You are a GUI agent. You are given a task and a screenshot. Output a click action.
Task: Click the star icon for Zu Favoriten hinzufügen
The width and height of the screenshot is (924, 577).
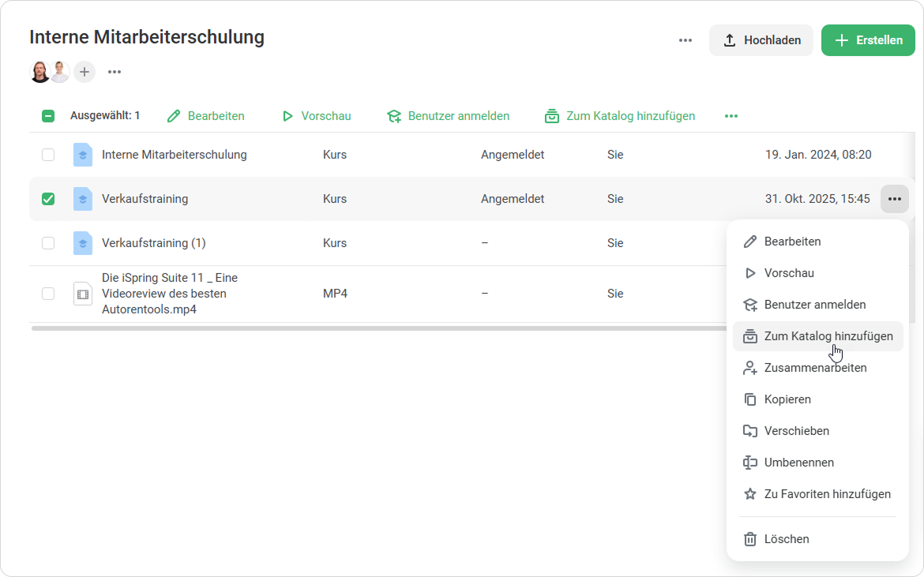(x=750, y=494)
